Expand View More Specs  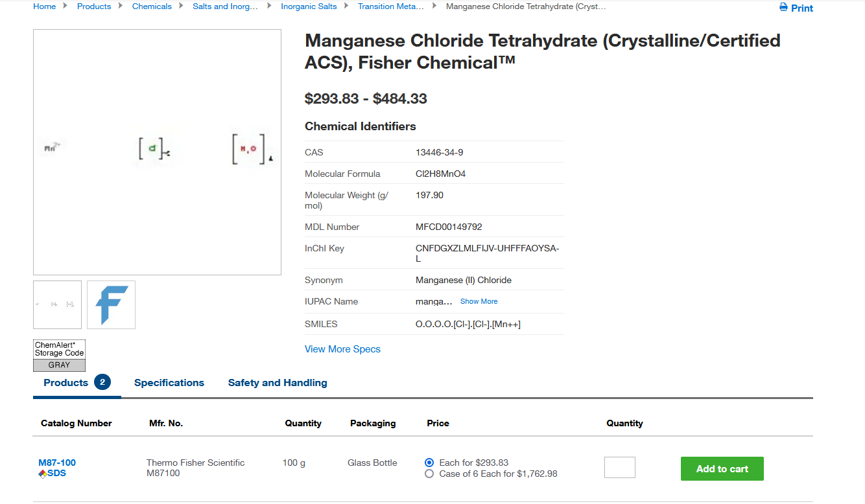(x=342, y=349)
